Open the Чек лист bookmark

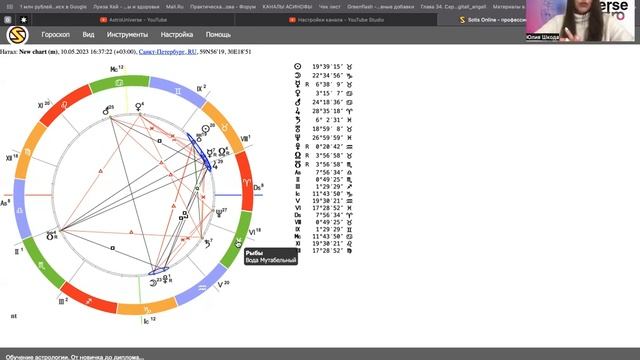click(329, 7)
